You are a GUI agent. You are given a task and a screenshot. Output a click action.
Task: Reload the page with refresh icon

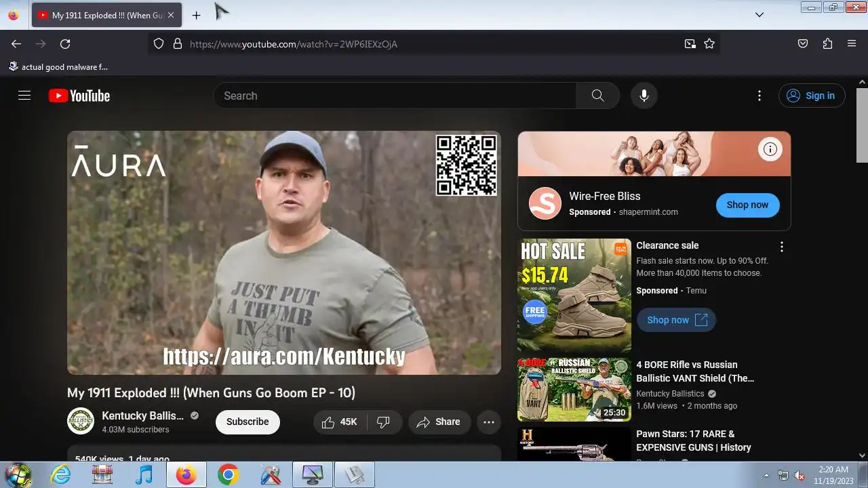click(65, 44)
